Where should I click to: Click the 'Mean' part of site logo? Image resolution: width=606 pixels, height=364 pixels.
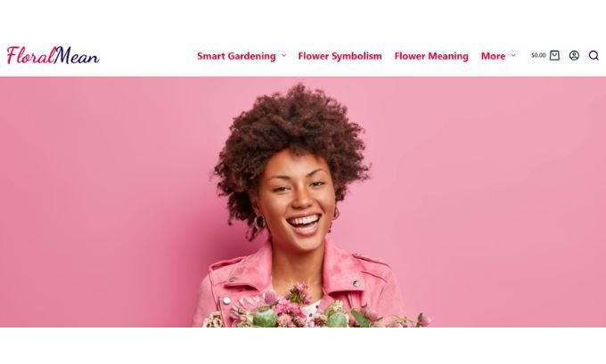77,56
